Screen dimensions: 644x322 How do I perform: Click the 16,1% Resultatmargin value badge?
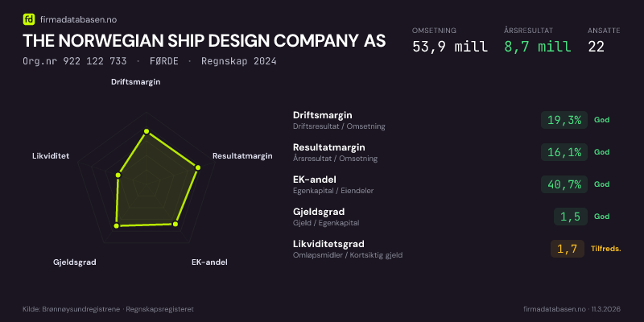point(563,152)
